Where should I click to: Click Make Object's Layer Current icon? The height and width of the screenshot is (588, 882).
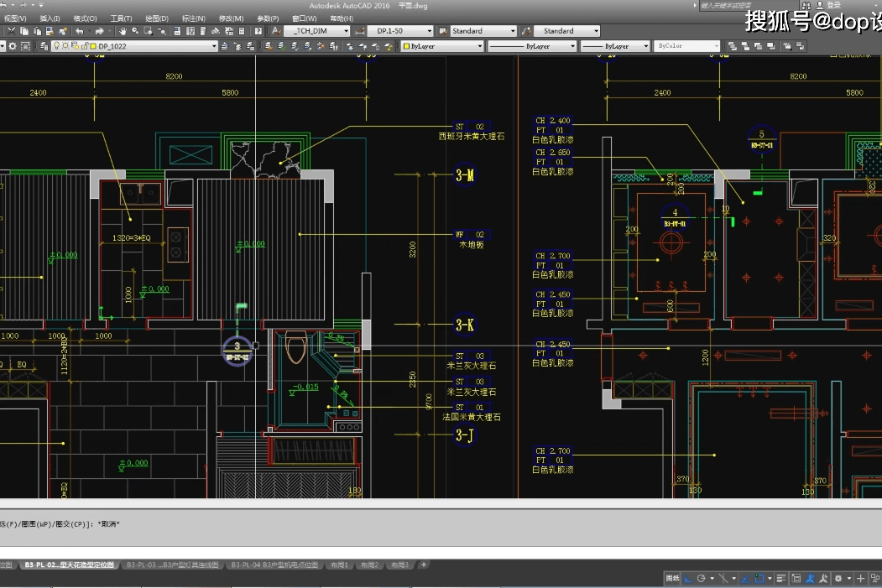tap(224, 47)
